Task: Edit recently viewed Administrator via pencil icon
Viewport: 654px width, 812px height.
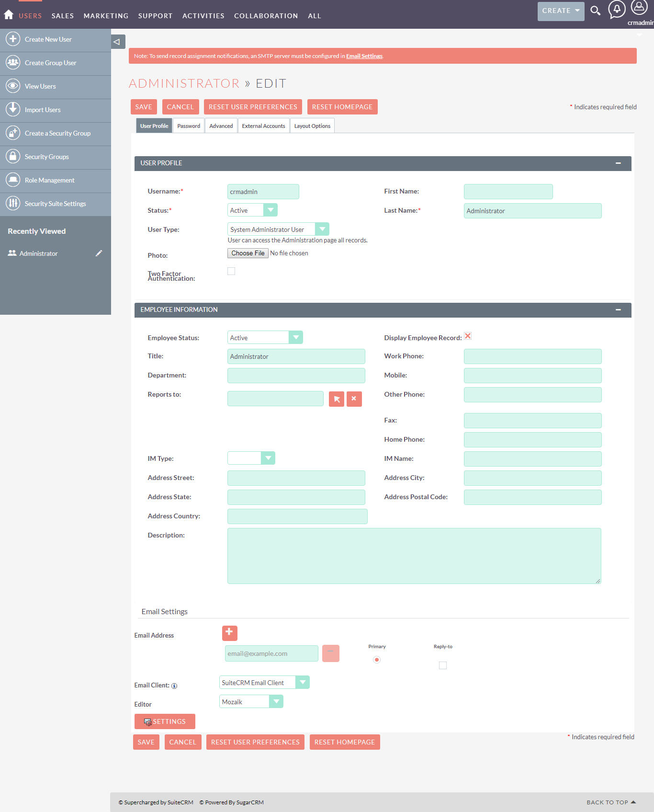Action: click(x=99, y=253)
